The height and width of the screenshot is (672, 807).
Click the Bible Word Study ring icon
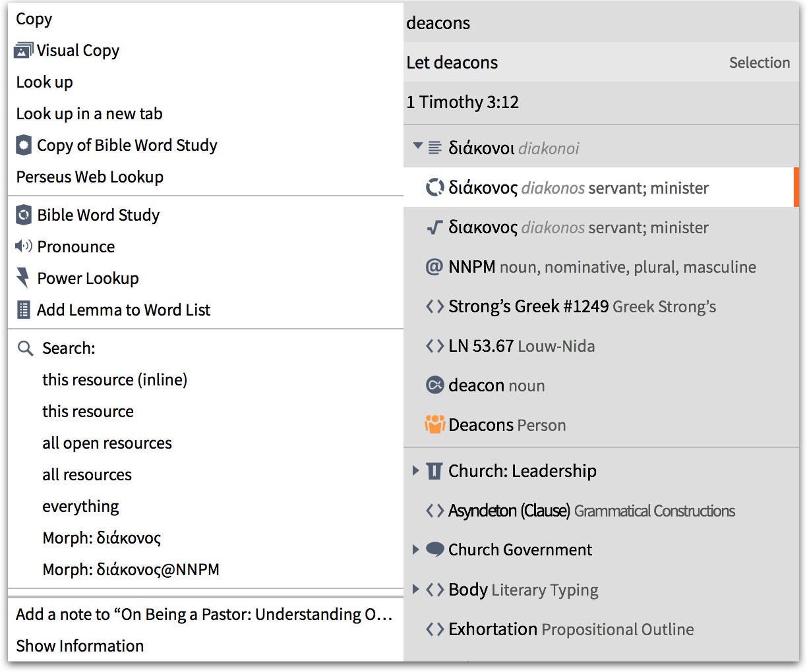[x=24, y=215]
